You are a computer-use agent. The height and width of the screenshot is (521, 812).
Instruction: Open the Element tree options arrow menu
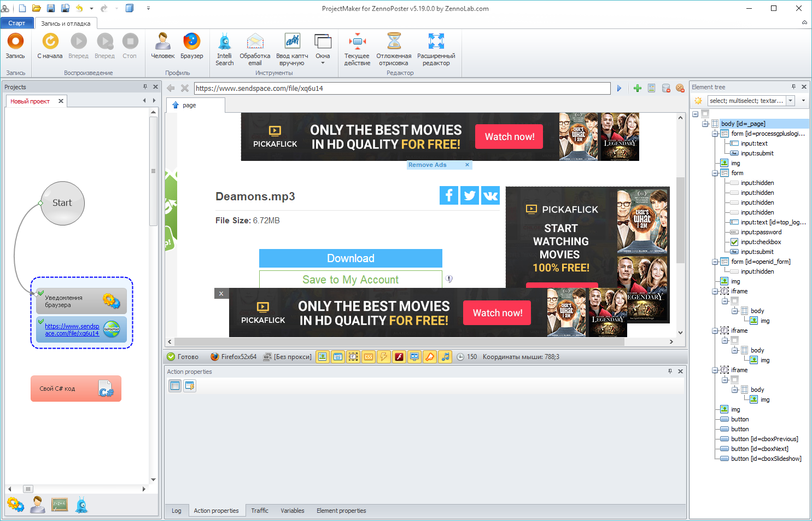(x=803, y=101)
